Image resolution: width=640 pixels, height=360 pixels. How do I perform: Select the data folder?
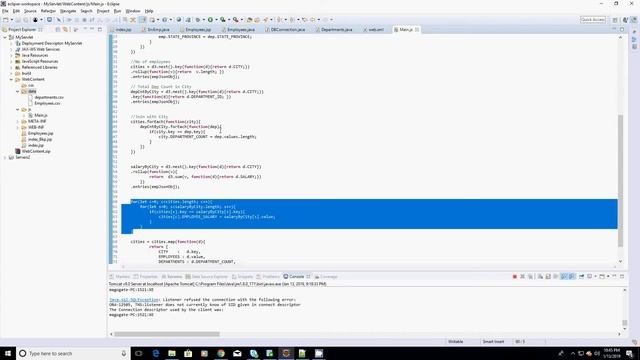[32, 91]
